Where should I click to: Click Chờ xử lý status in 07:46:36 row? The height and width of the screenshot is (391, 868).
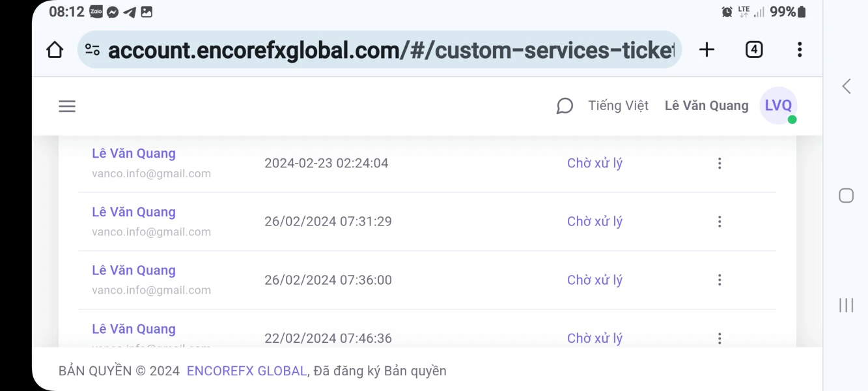point(595,338)
